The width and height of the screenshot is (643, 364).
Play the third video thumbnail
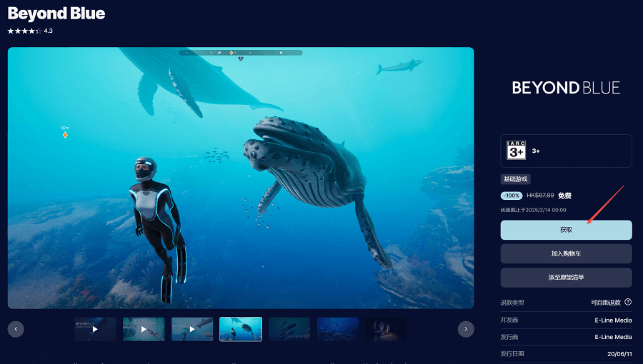192,329
